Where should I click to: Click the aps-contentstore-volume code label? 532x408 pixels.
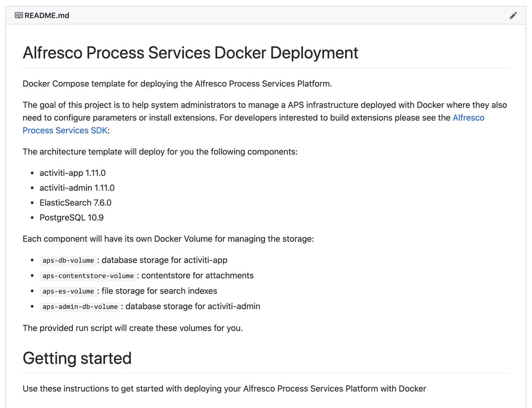pyautogui.click(x=88, y=276)
